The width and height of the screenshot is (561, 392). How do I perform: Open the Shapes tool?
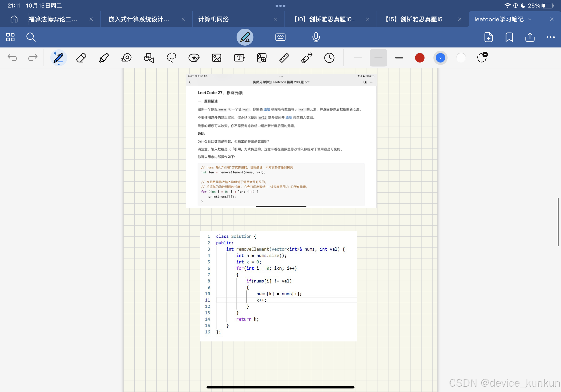[149, 58]
